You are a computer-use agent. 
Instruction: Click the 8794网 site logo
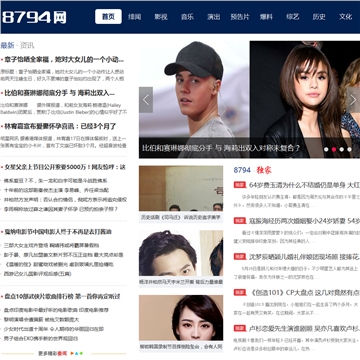34,17
